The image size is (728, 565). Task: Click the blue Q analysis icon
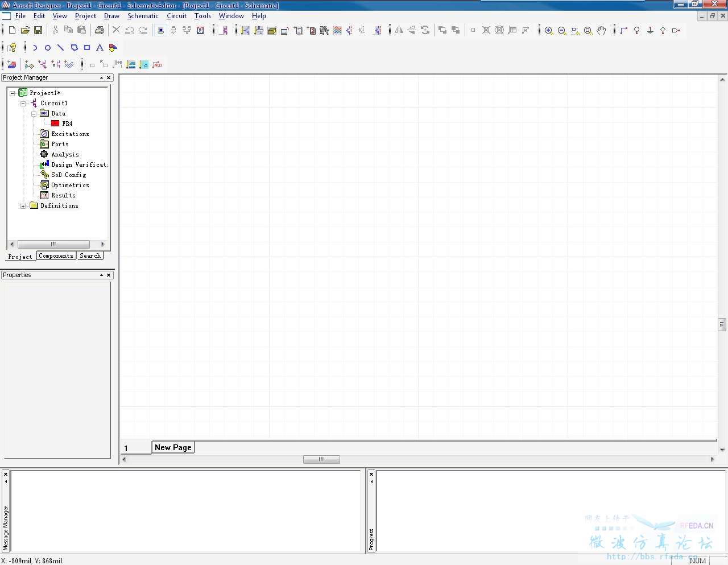[200, 30]
